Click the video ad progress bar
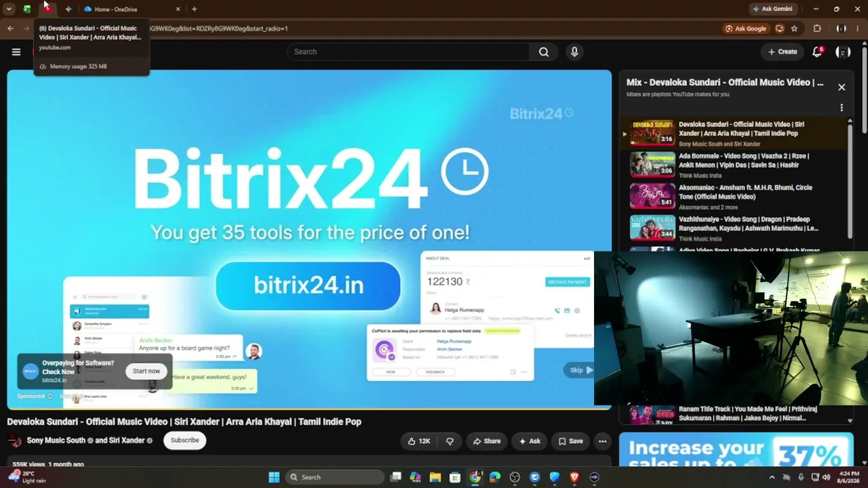The height and width of the screenshot is (488, 868). (x=309, y=409)
